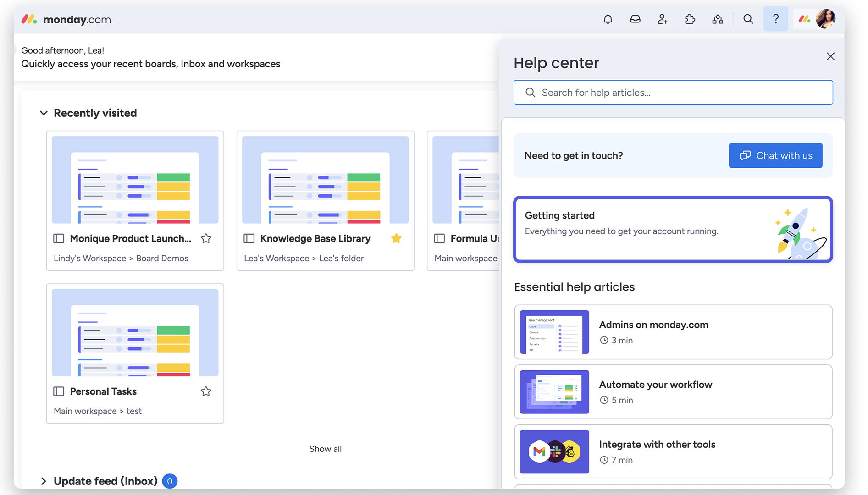This screenshot has width=868, height=495.
Task: Open the user profile avatar
Action: click(x=825, y=19)
